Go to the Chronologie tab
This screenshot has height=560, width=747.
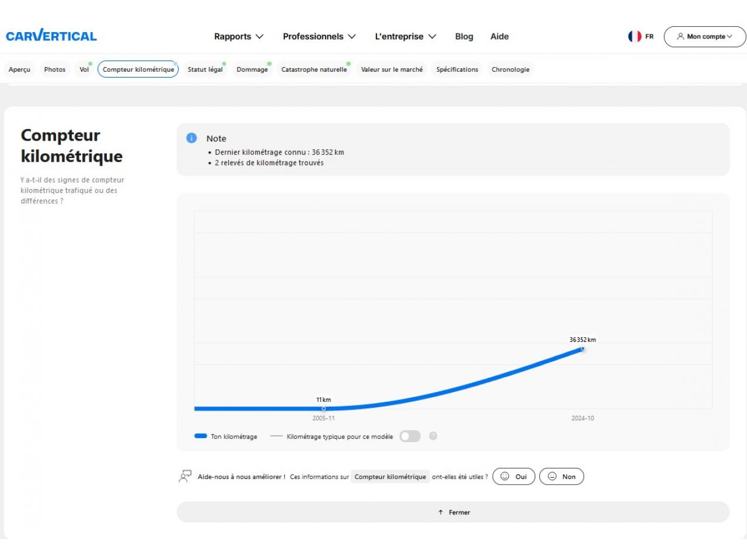point(510,69)
